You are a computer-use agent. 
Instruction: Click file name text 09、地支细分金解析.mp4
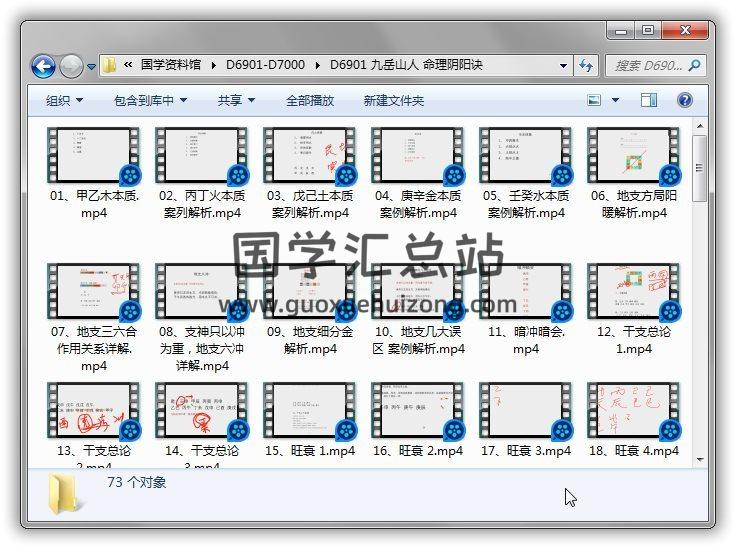click(x=310, y=340)
